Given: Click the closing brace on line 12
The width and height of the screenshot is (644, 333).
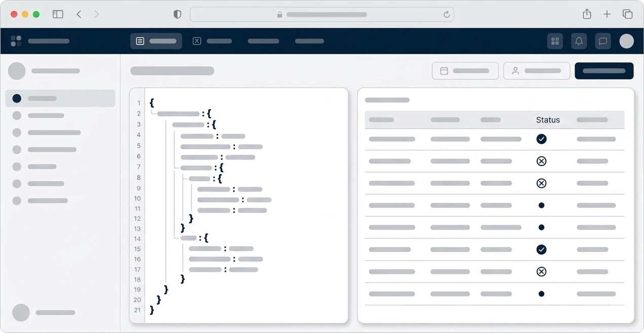Looking at the screenshot, I should coord(191,218).
